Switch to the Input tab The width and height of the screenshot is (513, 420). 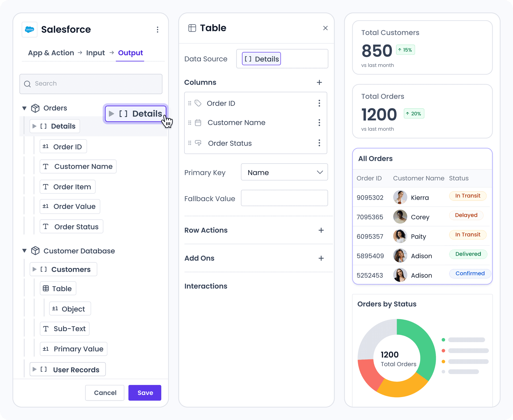coord(95,53)
